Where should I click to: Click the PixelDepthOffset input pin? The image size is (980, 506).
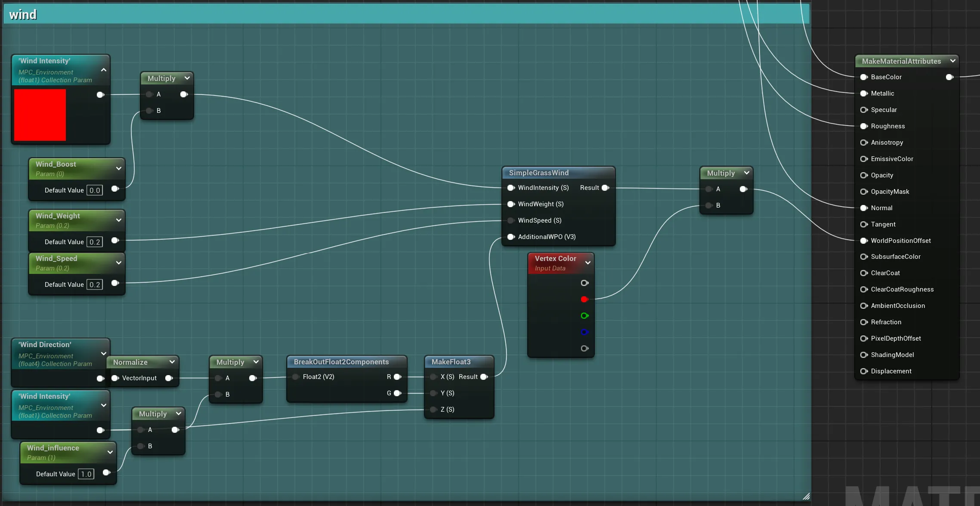(864, 338)
